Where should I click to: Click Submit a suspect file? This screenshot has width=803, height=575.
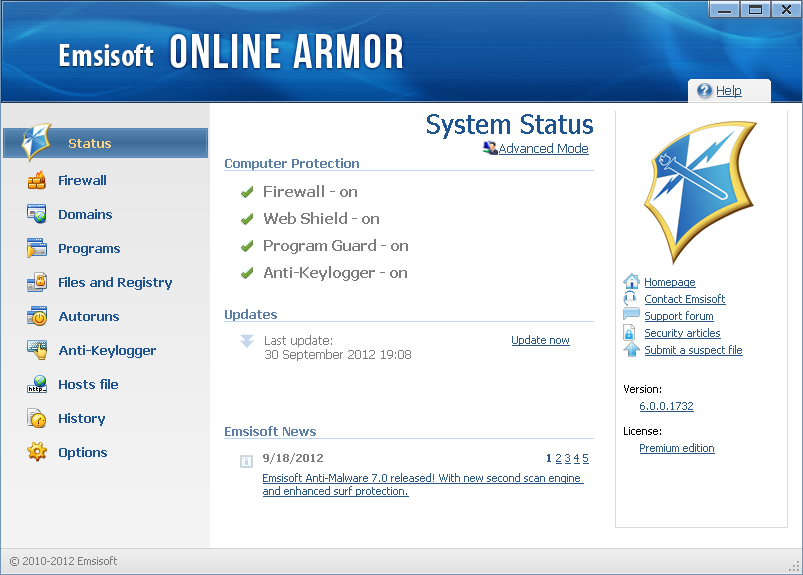tap(693, 350)
